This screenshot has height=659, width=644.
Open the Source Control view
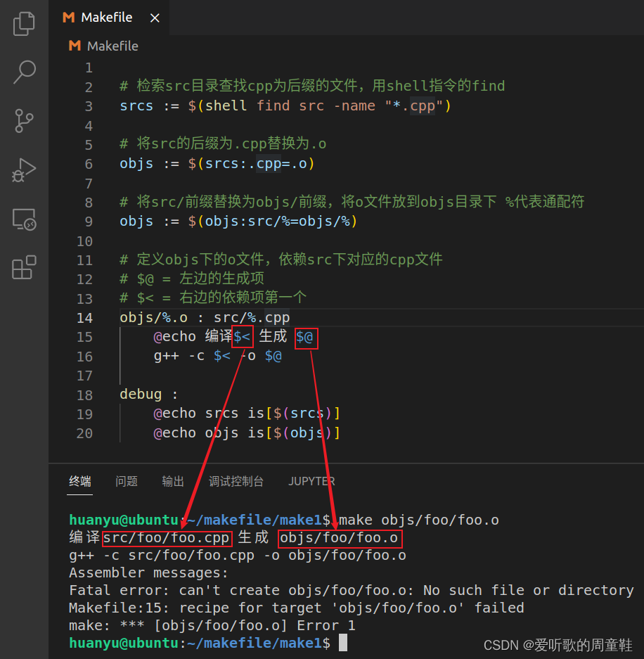pyautogui.click(x=24, y=121)
